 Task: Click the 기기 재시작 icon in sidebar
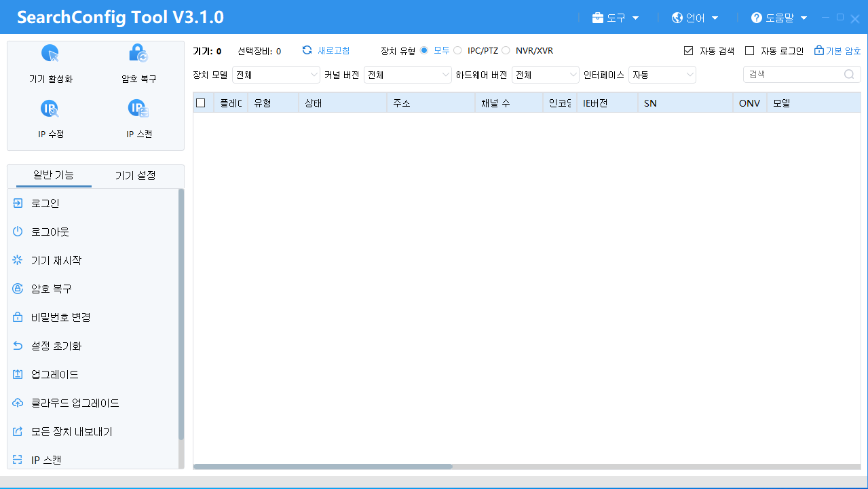pos(18,260)
